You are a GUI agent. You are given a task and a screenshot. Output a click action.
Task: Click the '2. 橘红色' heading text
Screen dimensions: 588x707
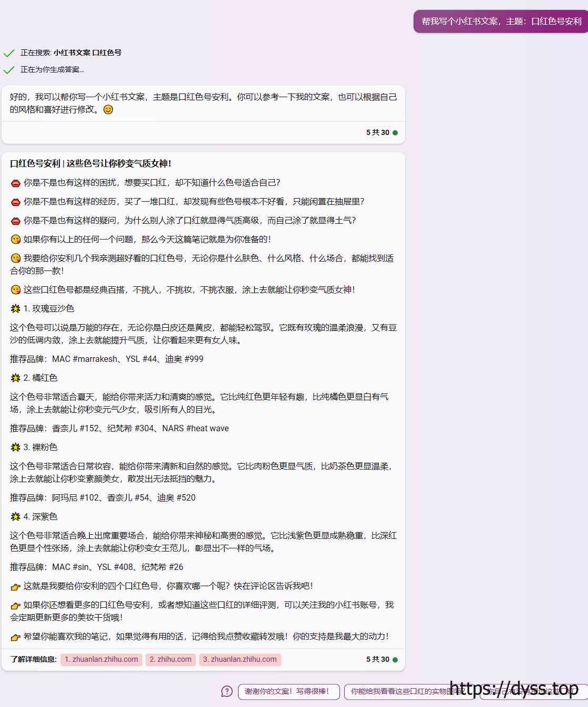[40, 378]
